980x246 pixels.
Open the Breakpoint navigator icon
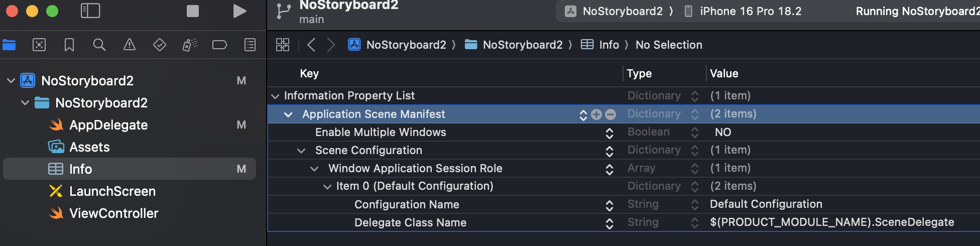click(x=219, y=45)
